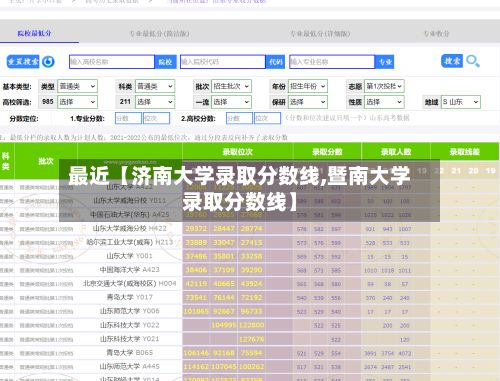Click rank value 107045
Image resolution: width=500 pixels, height=381 pixels.
click(224, 367)
